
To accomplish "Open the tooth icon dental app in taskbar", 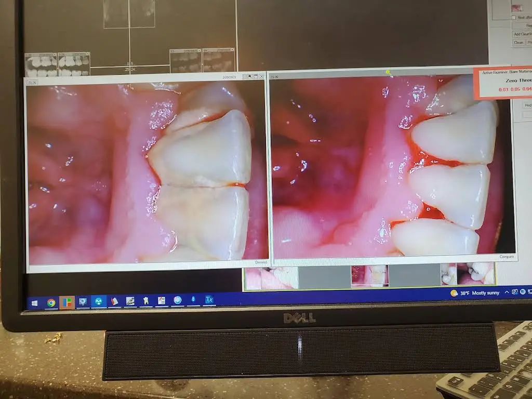I will click(x=145, y=301).
